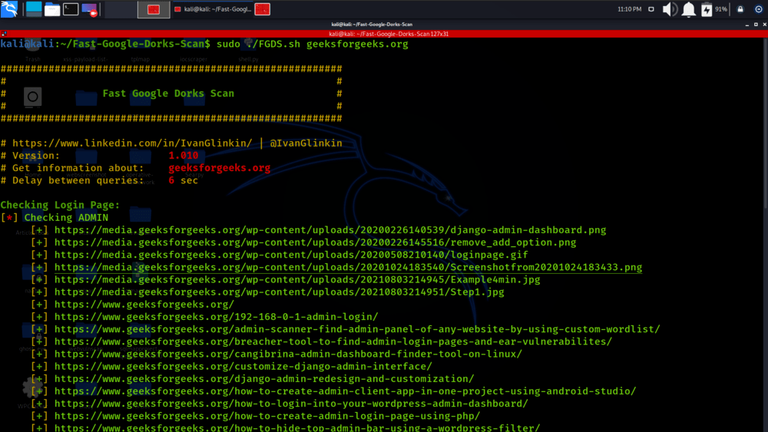The height and width of the screenshot is (432, 768).
Task: Close the terminal window
Action: (x=765, y=24)
